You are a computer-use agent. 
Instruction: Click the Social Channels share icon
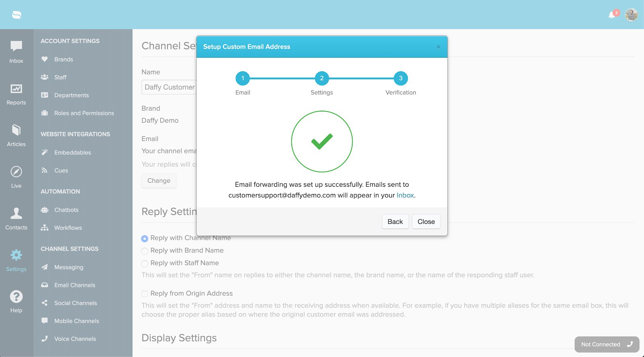click(45, 303)
